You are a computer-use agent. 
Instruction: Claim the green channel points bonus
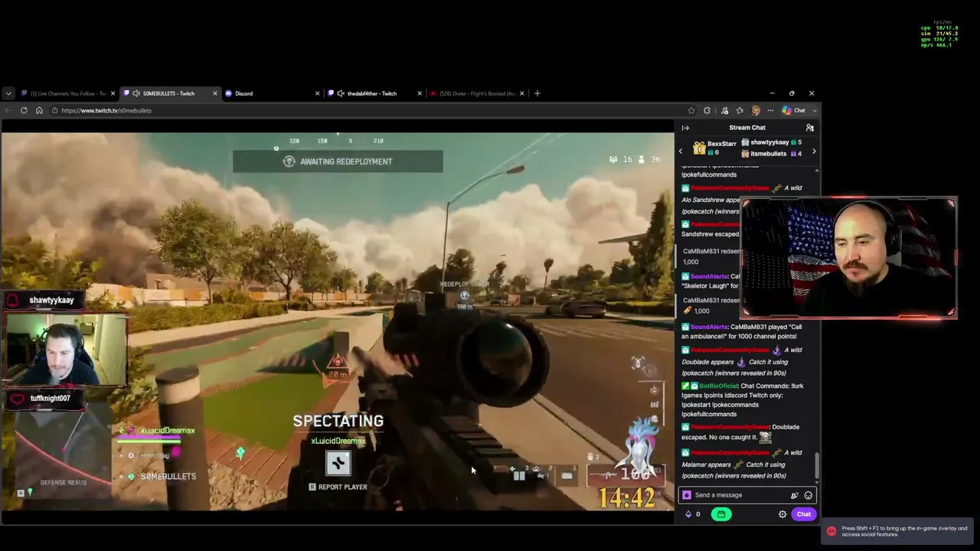click(720, 514)
